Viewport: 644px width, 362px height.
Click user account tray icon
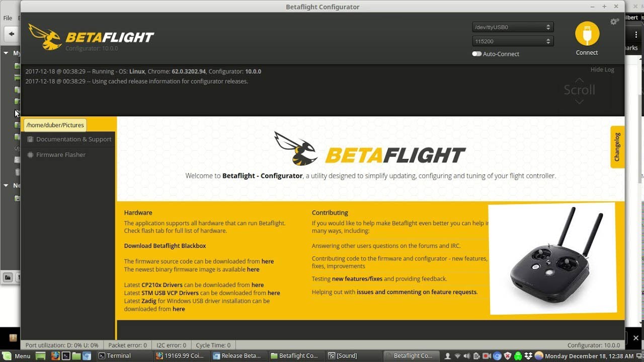coord(448,356)
